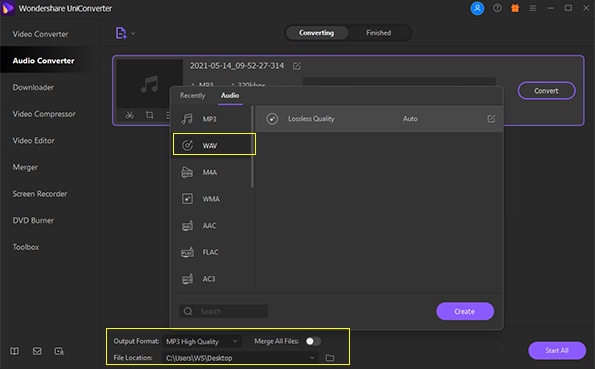Open Screen Recorder in sidebar
595x369 pixels.
(39, 194)
